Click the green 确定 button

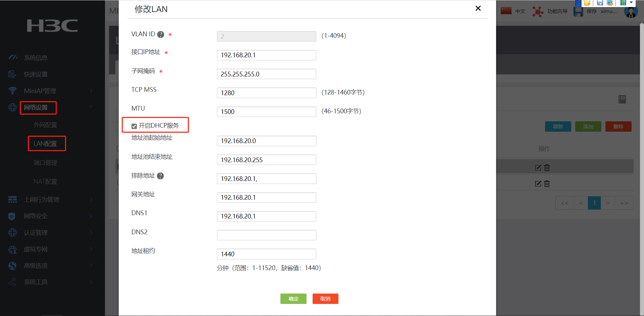(293, 299)
